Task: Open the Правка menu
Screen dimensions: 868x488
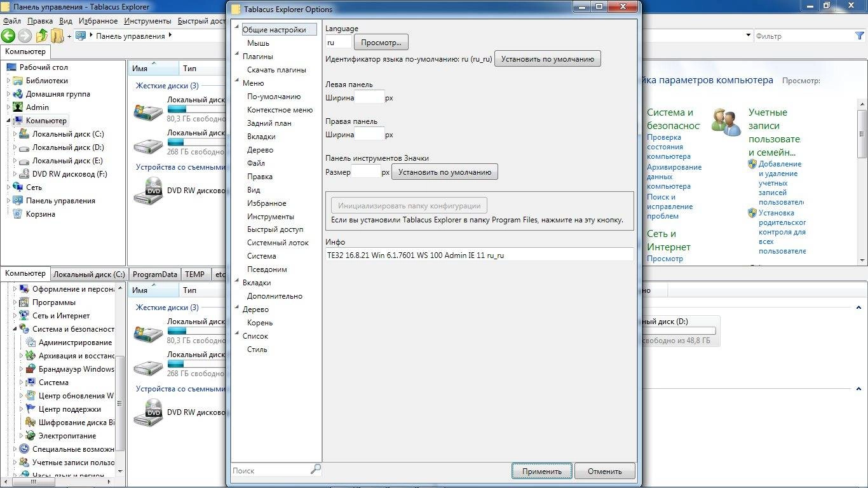Action: pos(40,21)
